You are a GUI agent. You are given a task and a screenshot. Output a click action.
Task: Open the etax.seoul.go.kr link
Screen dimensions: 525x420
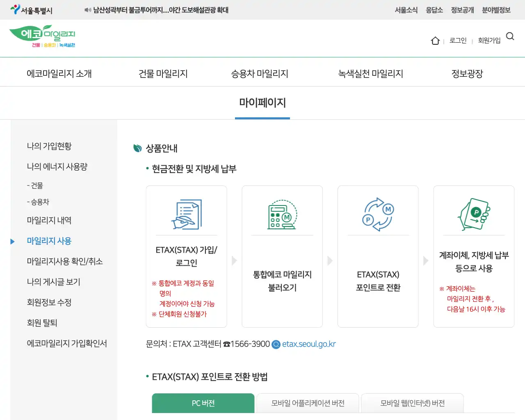tap(309, 344)
